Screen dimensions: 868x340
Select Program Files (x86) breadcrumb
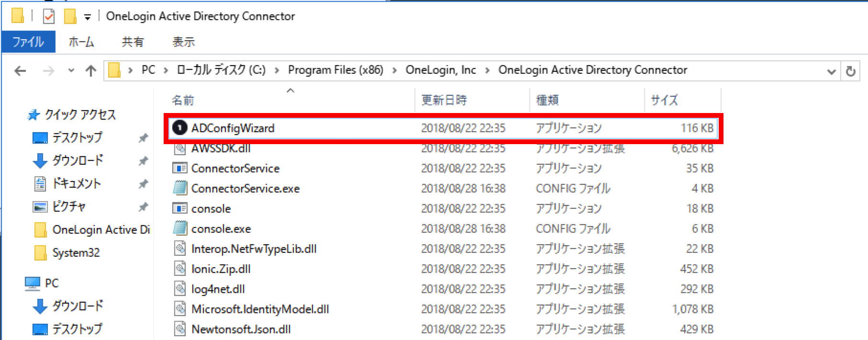(335, 70)
